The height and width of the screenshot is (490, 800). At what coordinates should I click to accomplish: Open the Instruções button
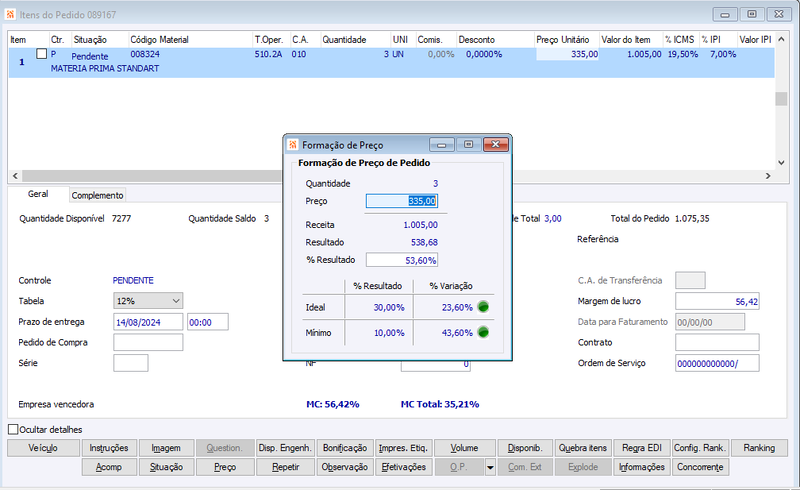click(x=109, y=448)
